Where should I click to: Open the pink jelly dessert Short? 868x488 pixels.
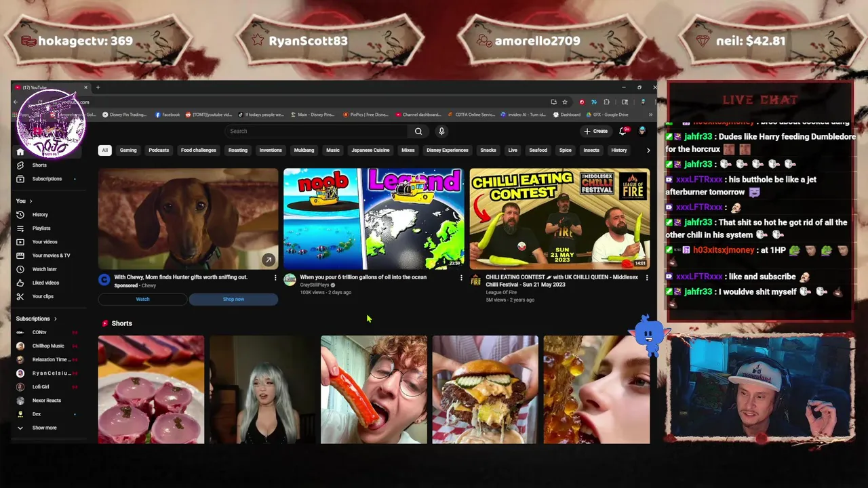pyautogui.click(x=151, y=390)
